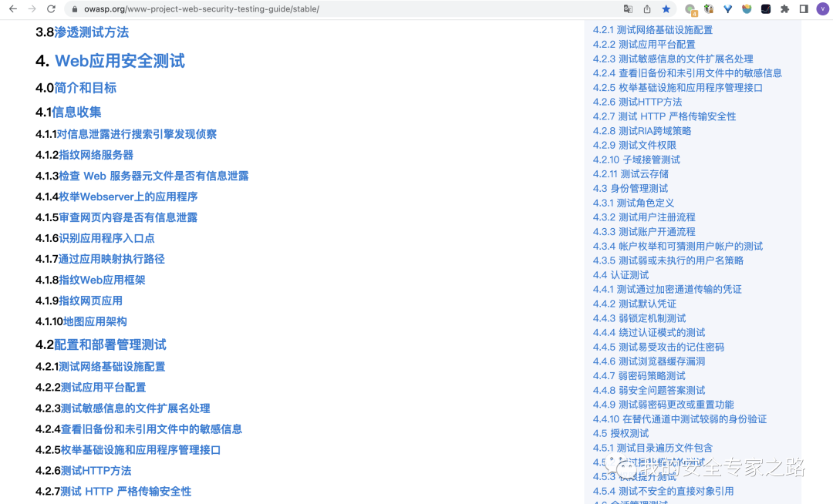This screenshot has width=833, height=504.
Task: Open the purple V profile avatar
Action: click(823, 9)
